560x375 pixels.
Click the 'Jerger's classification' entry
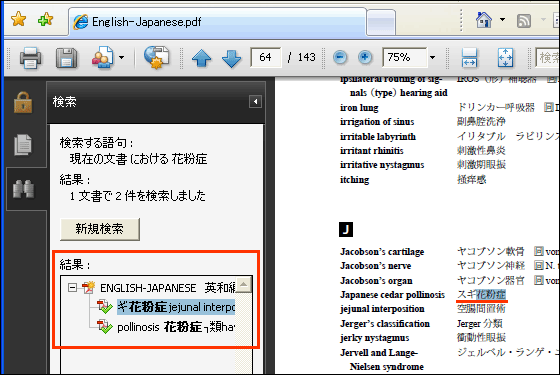pos(385,324)
